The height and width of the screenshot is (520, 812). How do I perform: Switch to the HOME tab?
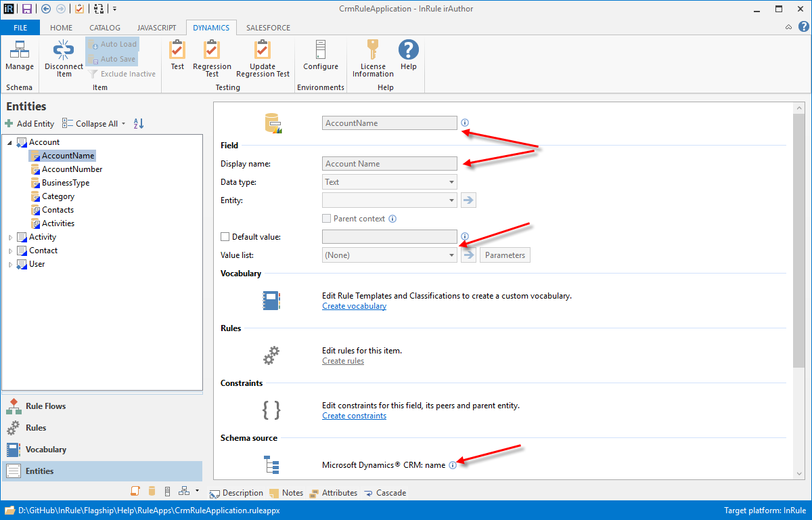61,28
